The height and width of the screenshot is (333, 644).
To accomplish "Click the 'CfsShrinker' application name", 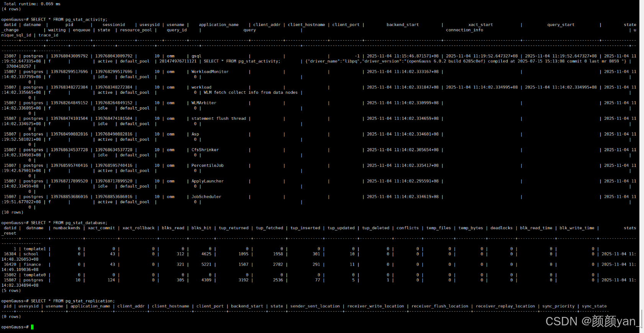I will click(x=205, y=150).
